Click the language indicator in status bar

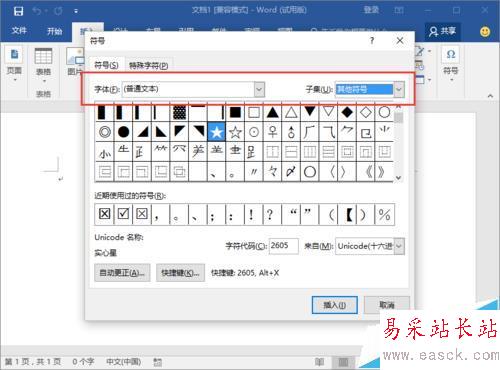(x=123, y=362)
